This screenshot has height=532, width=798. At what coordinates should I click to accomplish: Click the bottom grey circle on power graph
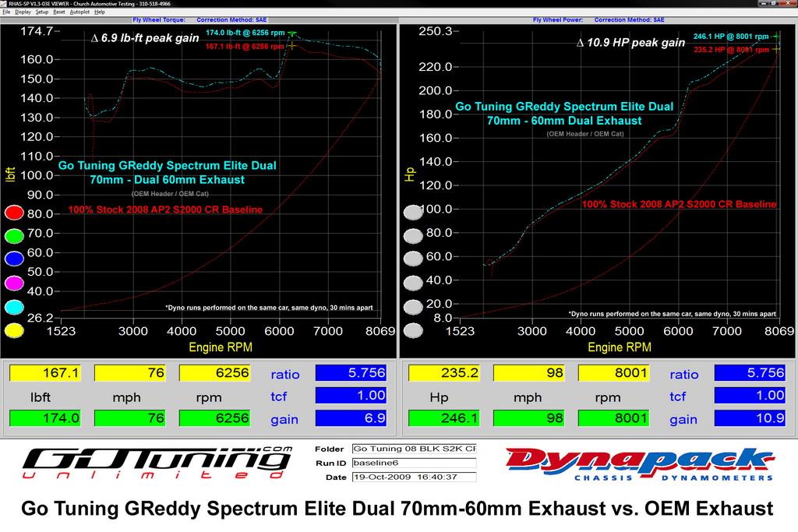[413, 330]
